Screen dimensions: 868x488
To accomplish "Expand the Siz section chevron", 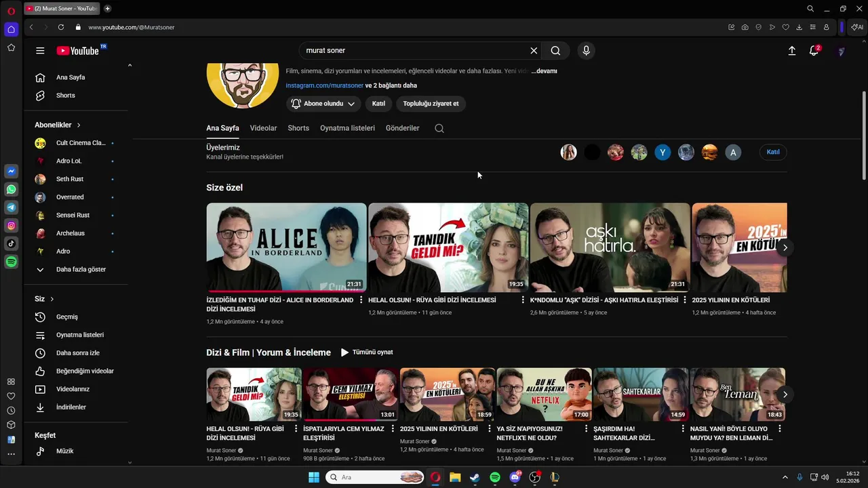I will 52,299.
